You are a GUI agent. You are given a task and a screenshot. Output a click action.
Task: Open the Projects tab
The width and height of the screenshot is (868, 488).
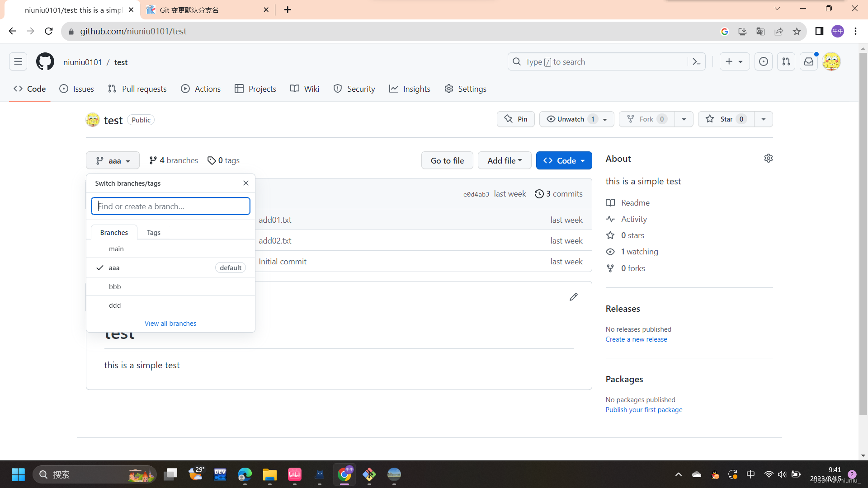(x=255, y=89)
